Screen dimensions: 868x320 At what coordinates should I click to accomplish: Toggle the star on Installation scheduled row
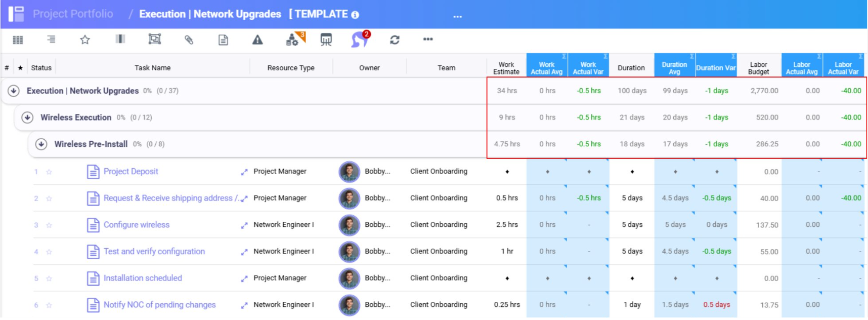(49, 278)
